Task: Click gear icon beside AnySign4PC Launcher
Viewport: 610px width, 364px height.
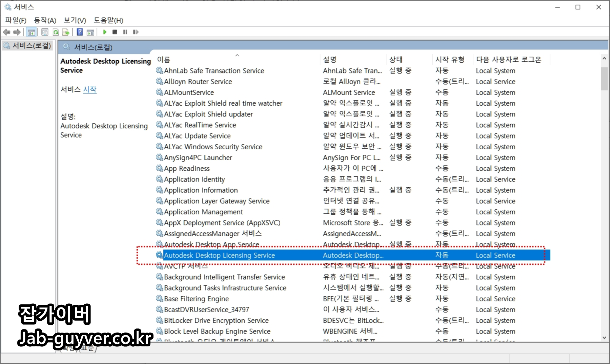Action: point(159,157)
